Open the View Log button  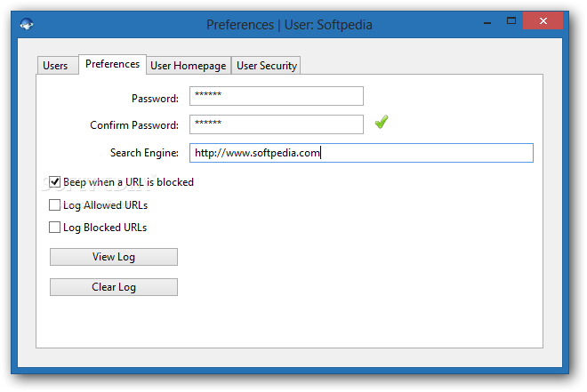[x=114, y=257]
